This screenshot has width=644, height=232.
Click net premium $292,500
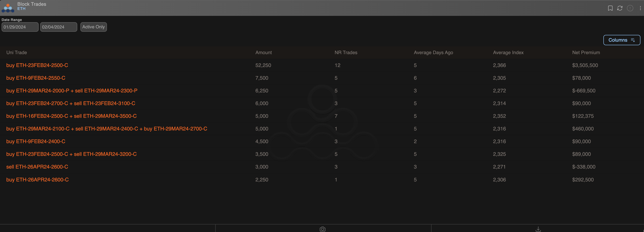(x=583, y=180)
